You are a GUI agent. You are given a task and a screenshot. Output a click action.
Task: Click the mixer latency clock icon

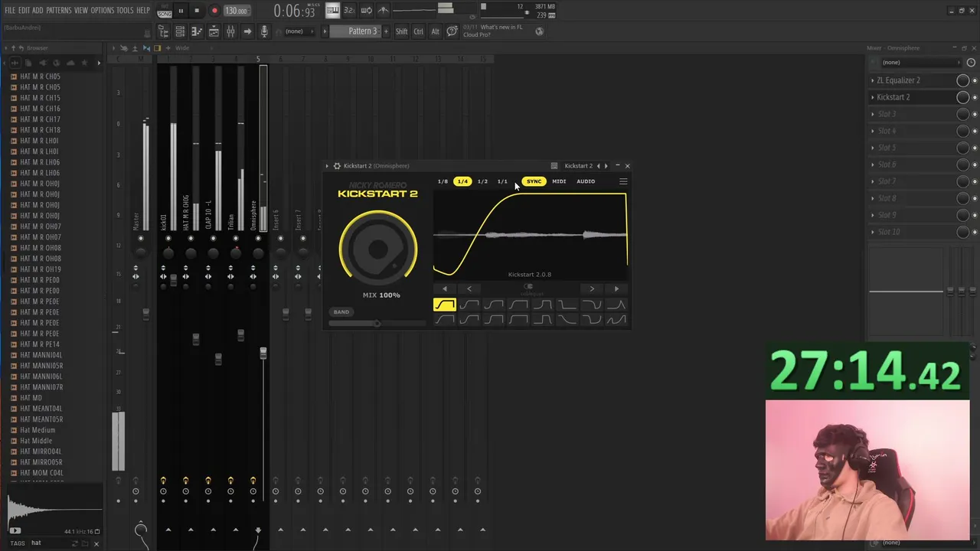(971, 63)
